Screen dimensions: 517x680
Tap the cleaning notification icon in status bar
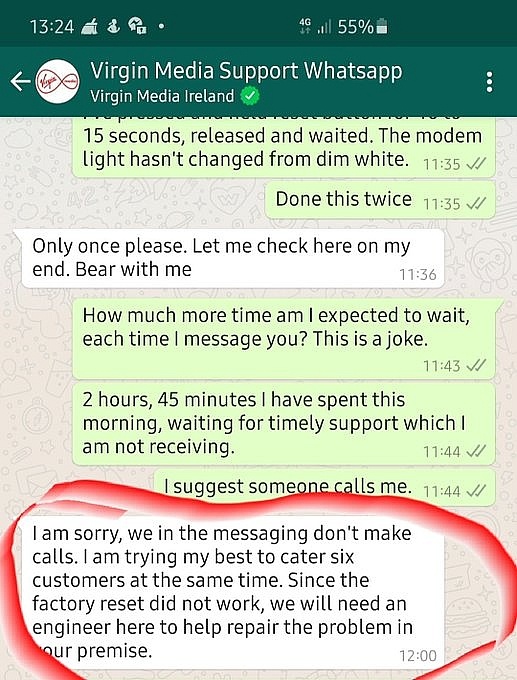click(x=90, y=27)
